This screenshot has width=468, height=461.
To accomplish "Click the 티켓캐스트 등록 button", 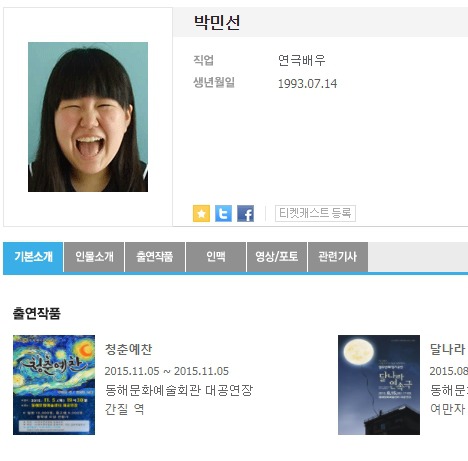I will 315,213.
